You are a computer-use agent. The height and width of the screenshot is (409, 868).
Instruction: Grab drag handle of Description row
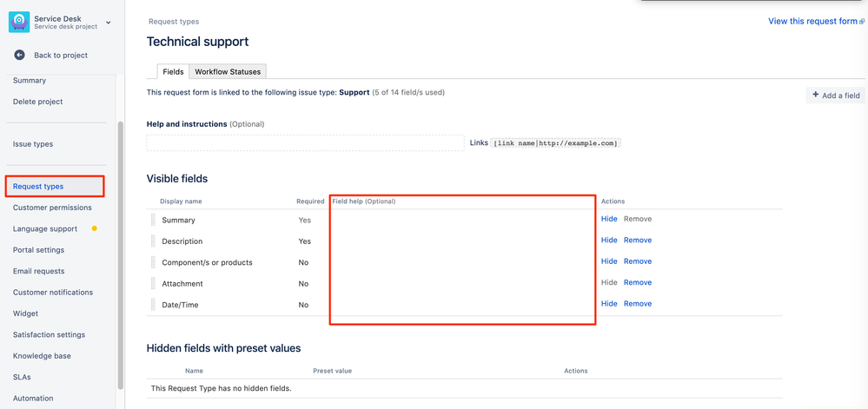pyautogui.click(x=153, y=241)
